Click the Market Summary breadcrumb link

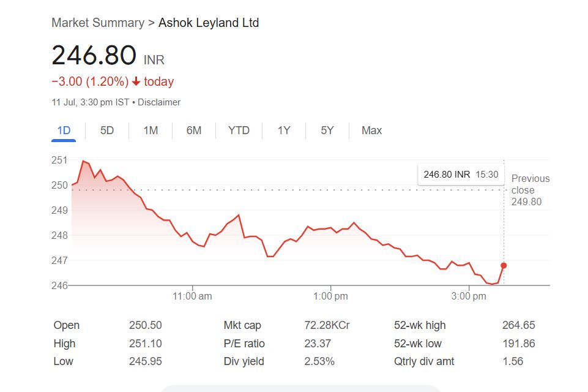(98, 23)
